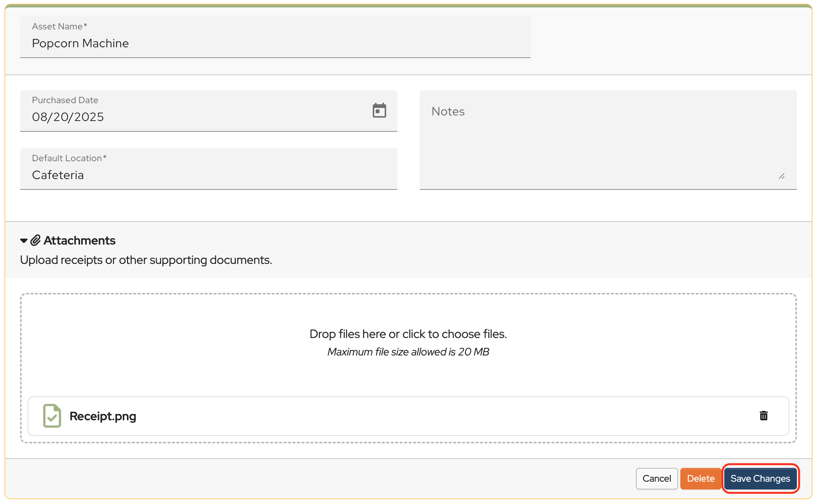Click the paperclip Attachments icon

click(x=35, y=240)
